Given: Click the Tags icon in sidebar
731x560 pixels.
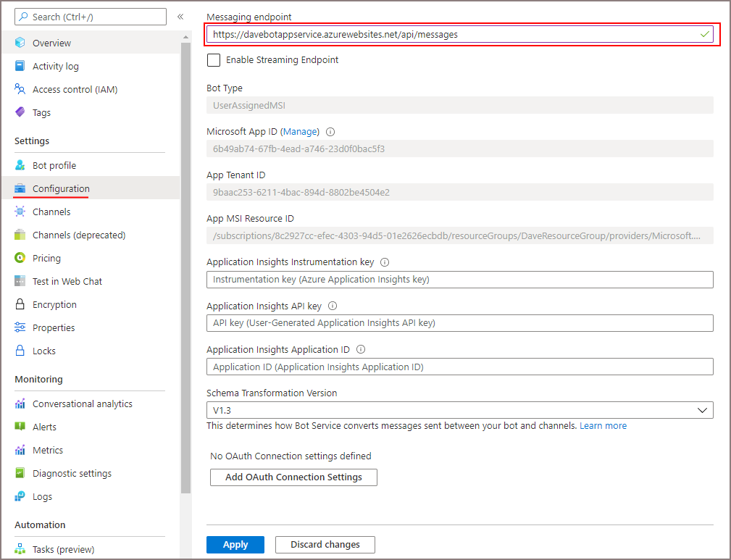Looking at the screenshot, I should click(x=20, y=112).
